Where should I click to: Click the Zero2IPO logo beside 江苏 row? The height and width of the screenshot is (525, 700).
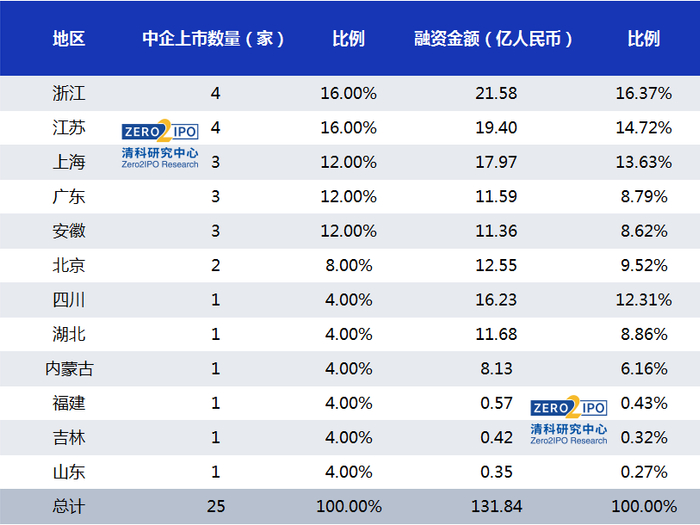click(x=160, y=143)
